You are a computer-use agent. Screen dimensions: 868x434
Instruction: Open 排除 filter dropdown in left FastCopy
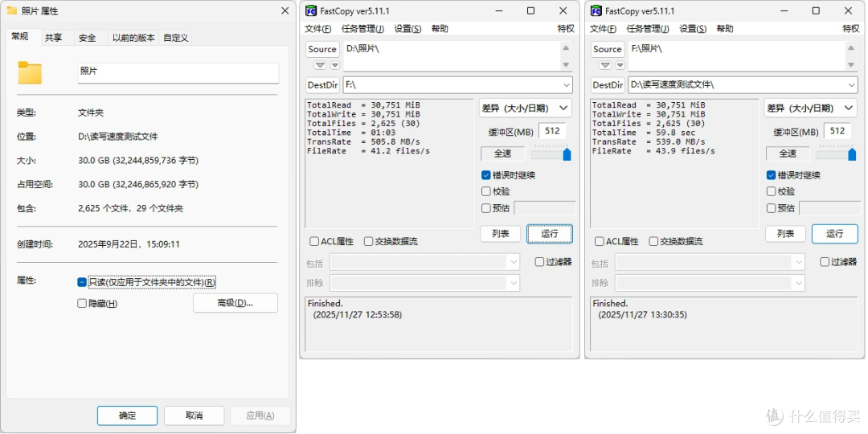(x=424, y=283)
